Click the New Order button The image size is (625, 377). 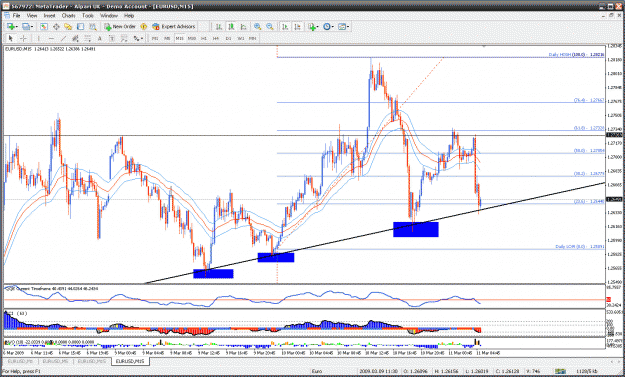pos(120,26)
